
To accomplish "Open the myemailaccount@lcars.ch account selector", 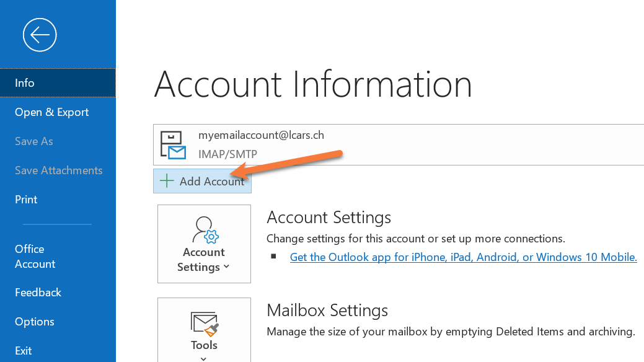I will (397, 144).
